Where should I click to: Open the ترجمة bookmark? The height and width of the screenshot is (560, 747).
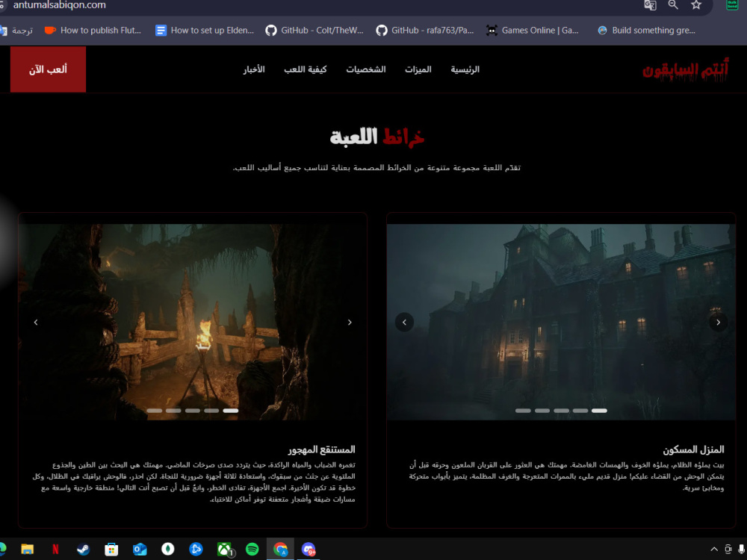(16, 31)
